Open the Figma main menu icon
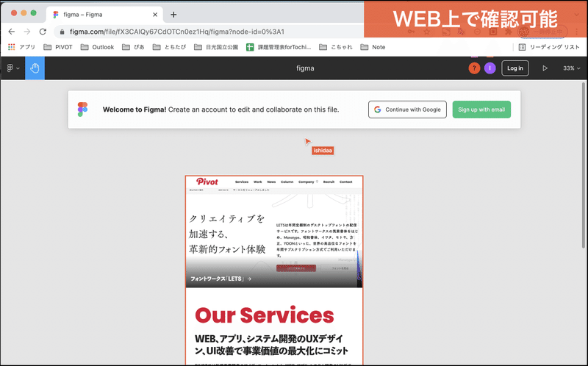 pyautogui.click(x=12, y=68)
